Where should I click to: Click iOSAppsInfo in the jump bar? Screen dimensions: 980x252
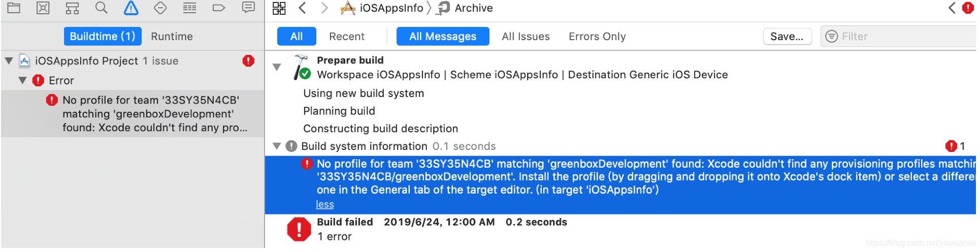point(391,8)
